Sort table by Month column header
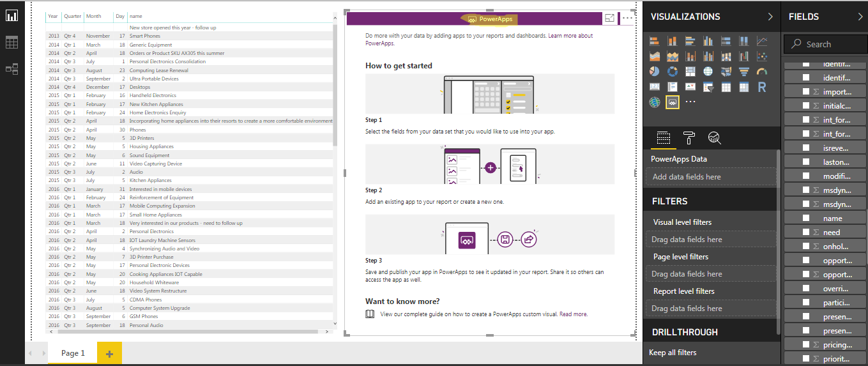868x366 pixels. [93, 16]
